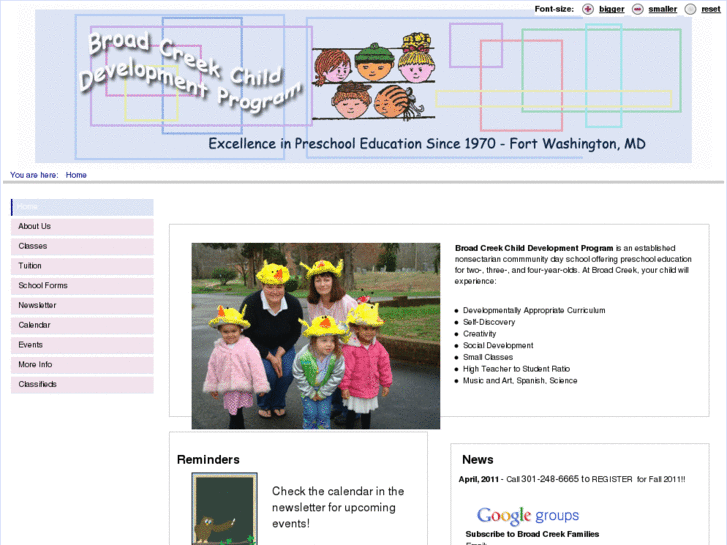Open the Tuition menu item

(x=82, y=266)
